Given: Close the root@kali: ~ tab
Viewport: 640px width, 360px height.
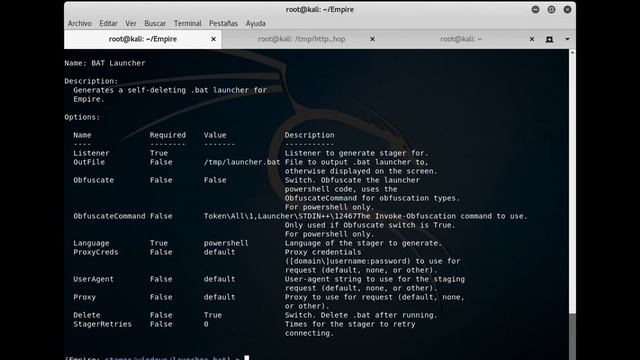Looking at the screenshot, I should tap(531, 39).
